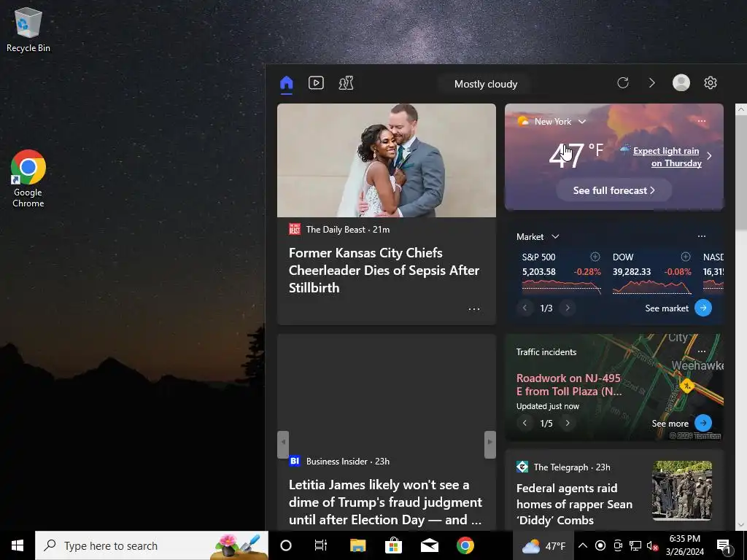Screen dimensions: 747x560
Task: Click the Mostly cloudy weather pill
Action: (485, 85)
